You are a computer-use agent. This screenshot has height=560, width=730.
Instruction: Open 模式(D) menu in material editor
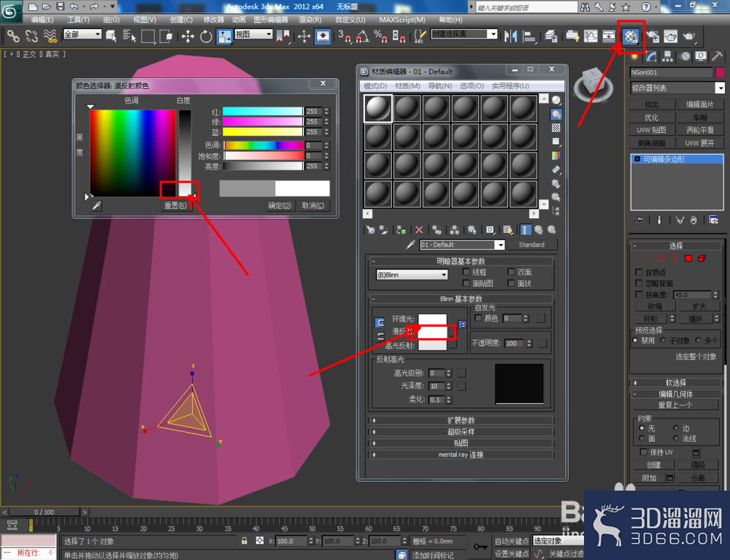pos(375,86)
